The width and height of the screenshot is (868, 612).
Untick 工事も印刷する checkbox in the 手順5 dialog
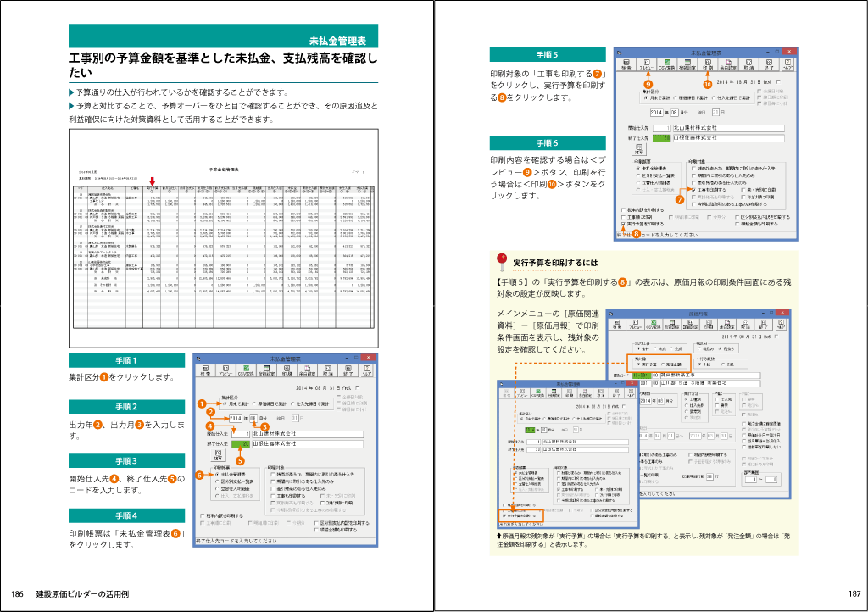(x=693, y=190)
